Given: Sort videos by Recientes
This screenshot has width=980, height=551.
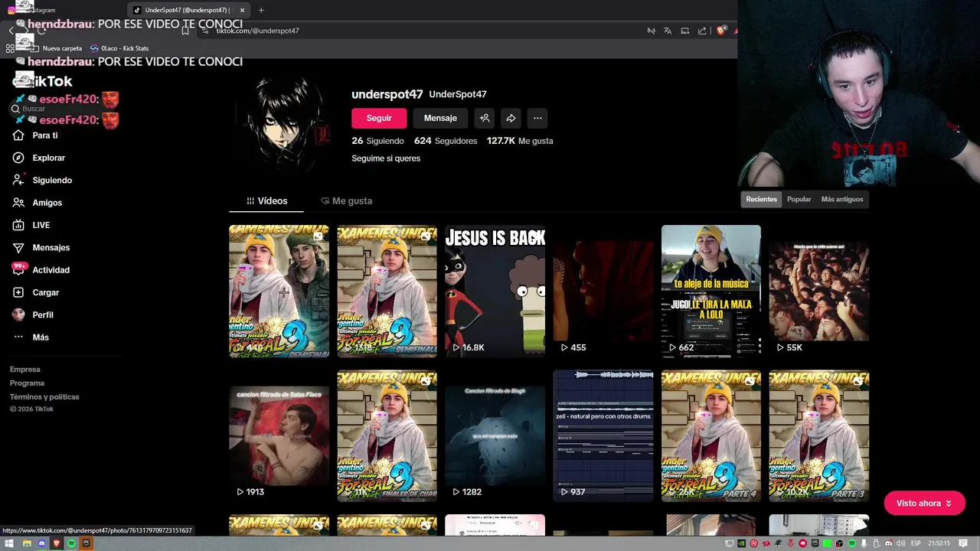Looking at the screenshot, I should [x=761, y=199].
